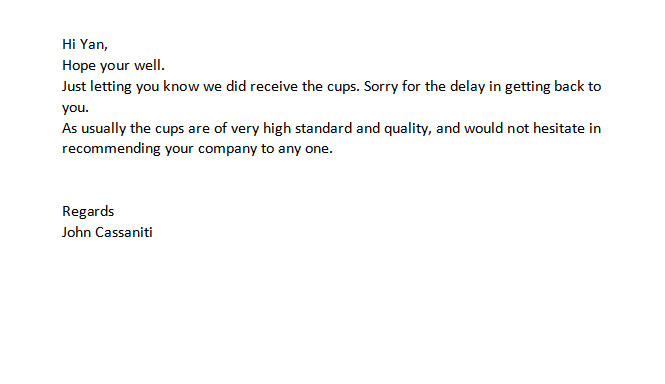The height and width of the screenshot is (384, 665).
Task: Click the word "standard" in the message
Action: click(x=324, y=128)
